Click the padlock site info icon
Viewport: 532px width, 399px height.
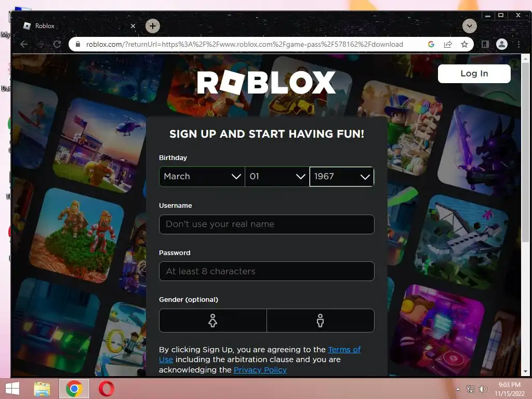point(78,44)
